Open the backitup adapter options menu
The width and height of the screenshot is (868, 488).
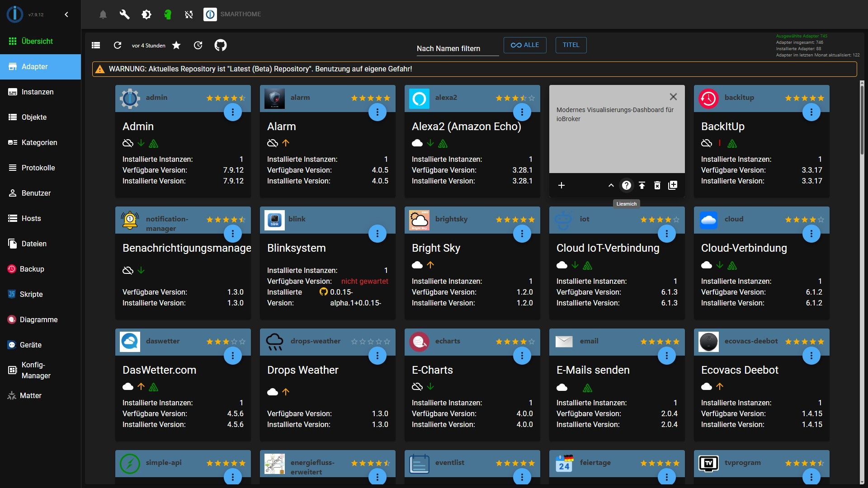(x=811, y=112)
